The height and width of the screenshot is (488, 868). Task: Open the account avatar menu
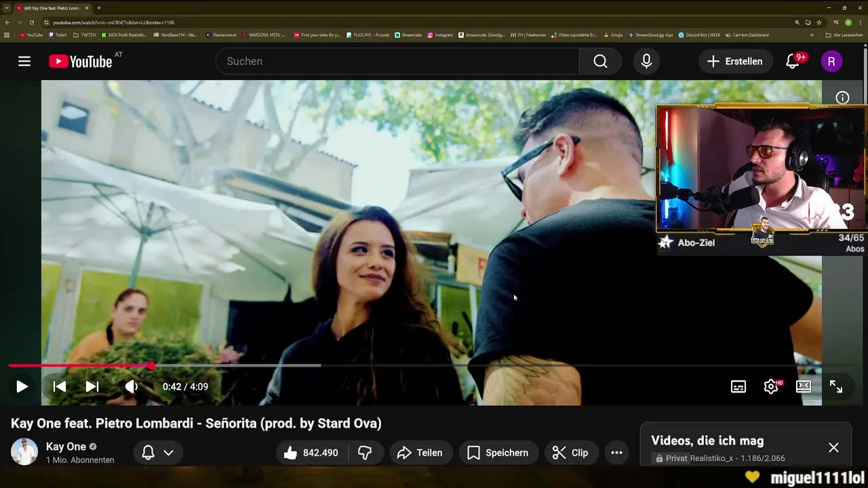[831, 61]
